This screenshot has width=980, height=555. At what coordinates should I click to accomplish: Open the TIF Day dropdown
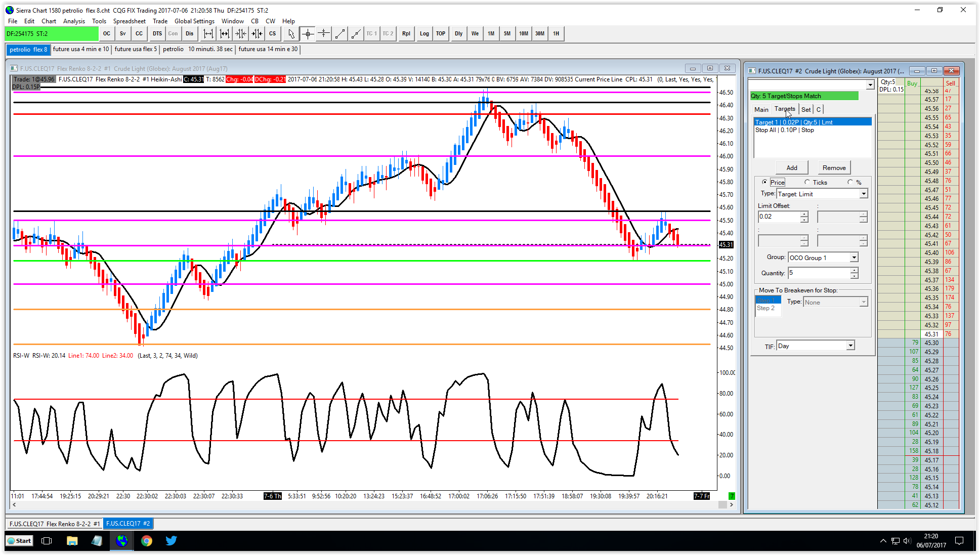pos(850,346)
